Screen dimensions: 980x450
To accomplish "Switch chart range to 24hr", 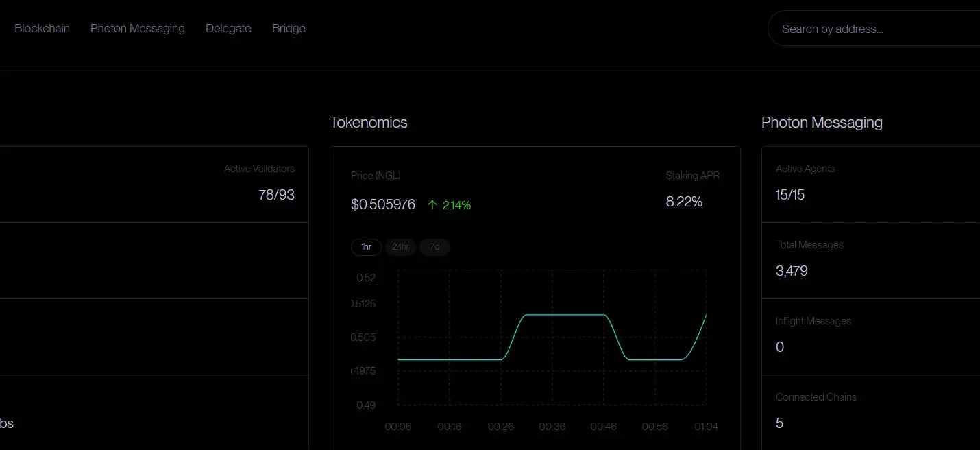I will (400, 247).
